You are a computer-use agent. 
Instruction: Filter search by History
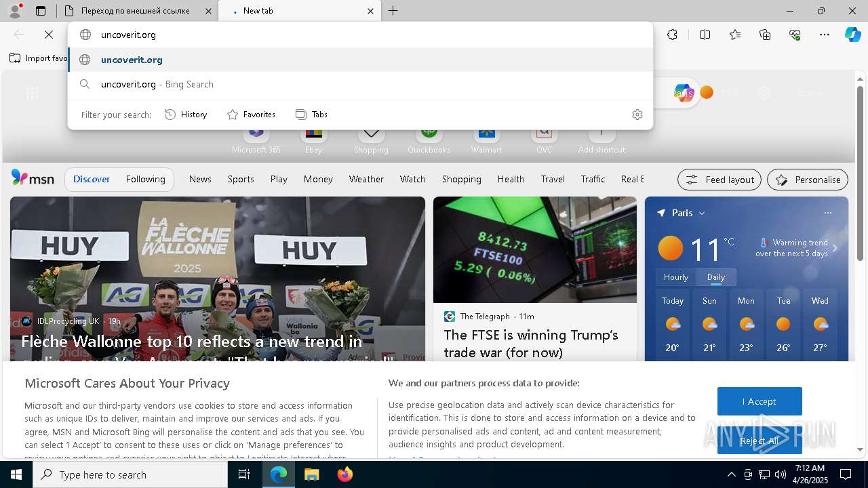[186, 115]
